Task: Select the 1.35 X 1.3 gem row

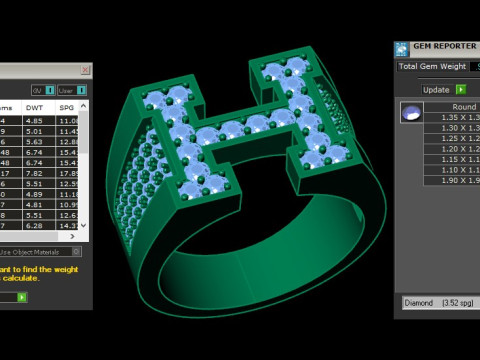Action: [x=452, y=117]
